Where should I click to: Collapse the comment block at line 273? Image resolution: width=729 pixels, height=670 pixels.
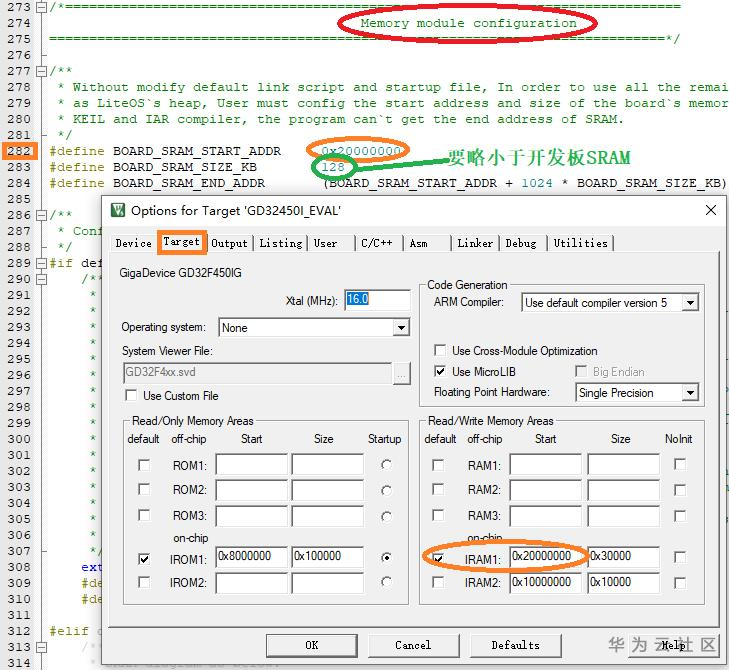click(x=42, y=7)
